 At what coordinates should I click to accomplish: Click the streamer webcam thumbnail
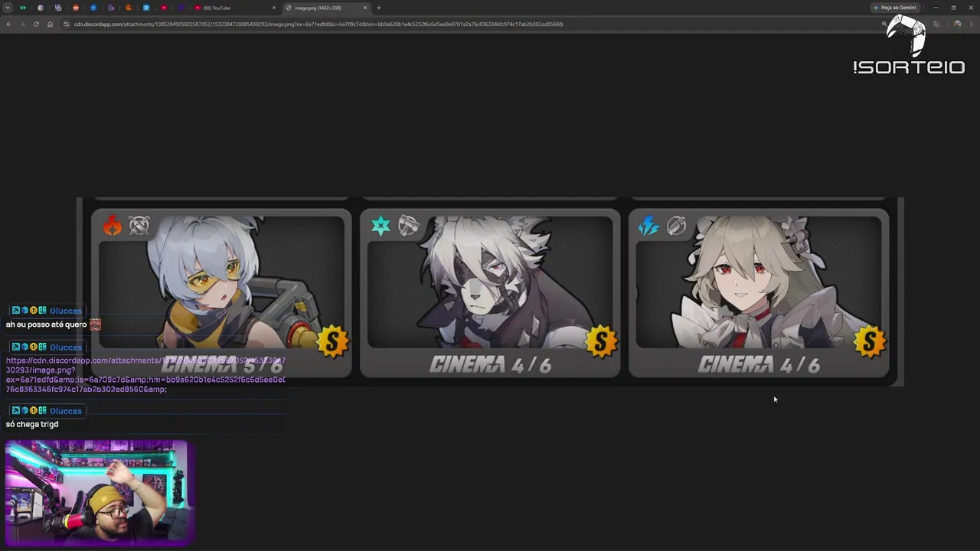(x=97, y=493)
